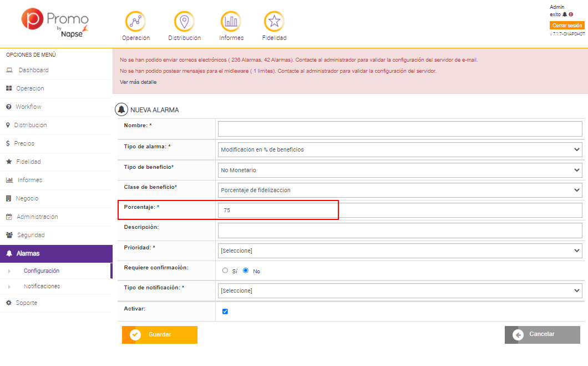Select Sí for Requiere confirmación
Viewport: 588px width, 366px height.
(225, 271)
